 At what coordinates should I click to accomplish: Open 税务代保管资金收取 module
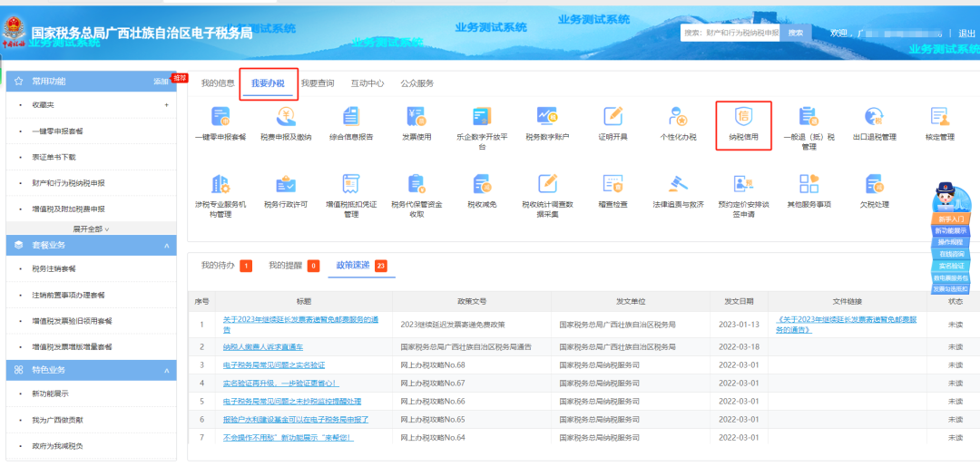[416, 196]
